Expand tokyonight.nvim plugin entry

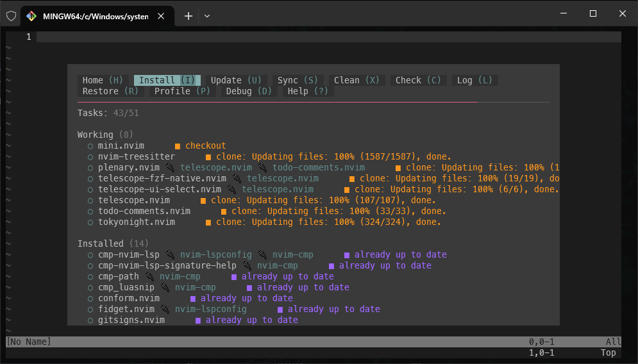[x=137, y=222]
